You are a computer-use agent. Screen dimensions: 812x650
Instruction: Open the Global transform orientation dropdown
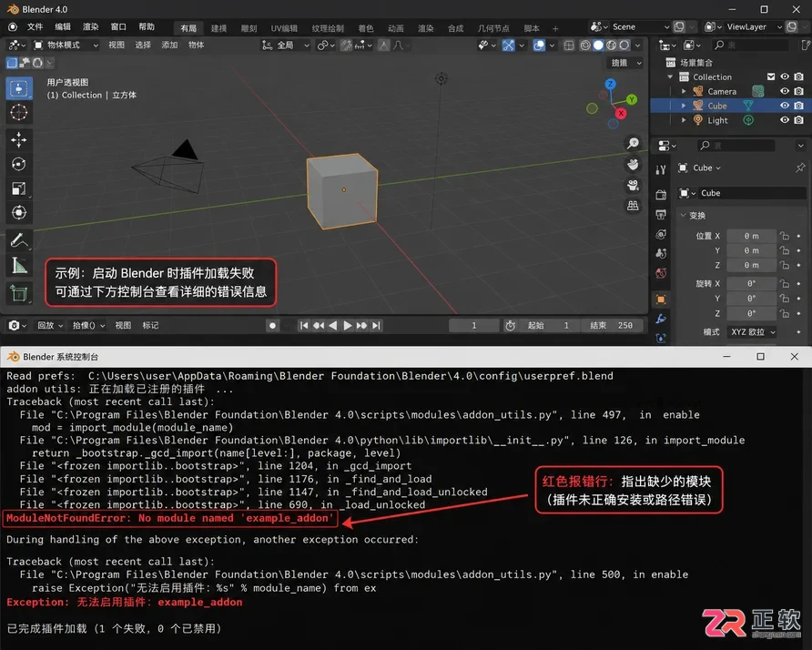(x=285, y=46)
